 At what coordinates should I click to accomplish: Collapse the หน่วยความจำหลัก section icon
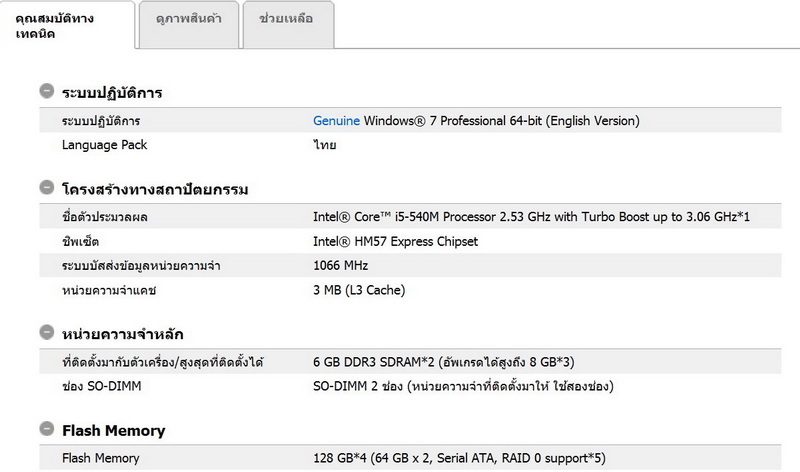[46, 332]
